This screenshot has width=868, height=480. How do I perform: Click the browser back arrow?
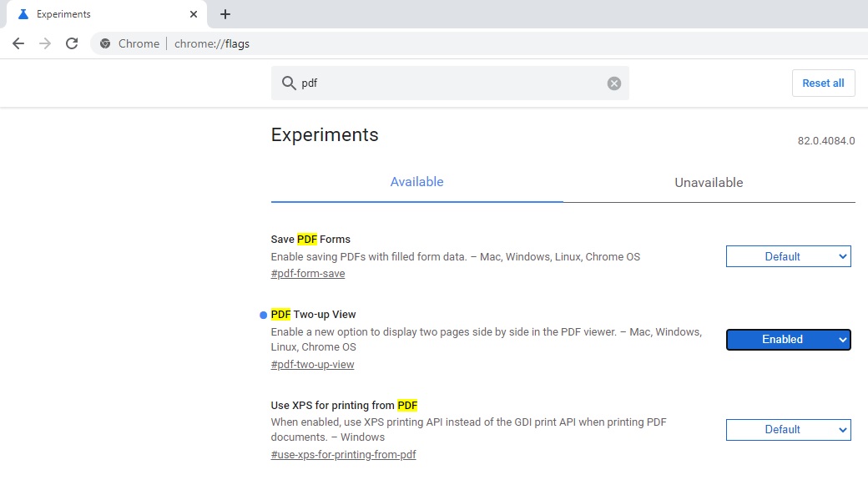point(18,43)
